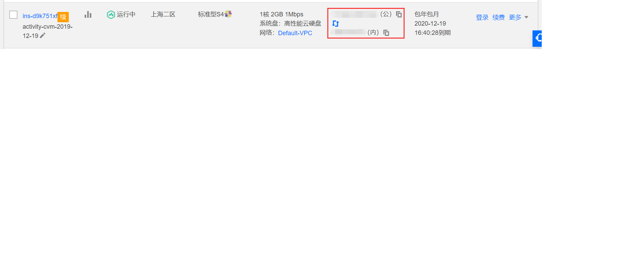The height and width of the screenshot is (263, 644).
Task: Click the green 运行中 status icon
Action: [x=111, y=14]
